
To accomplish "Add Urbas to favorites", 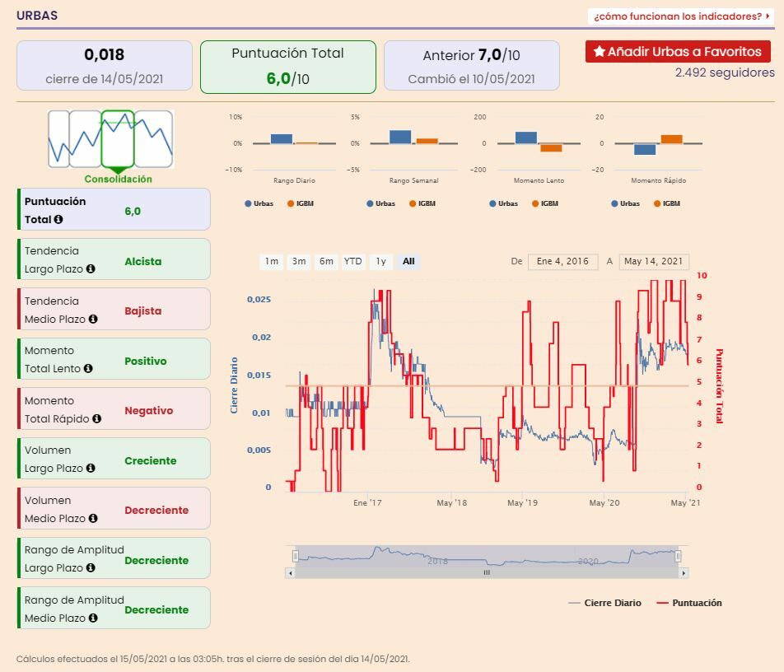I will click(x=678, y=52).
